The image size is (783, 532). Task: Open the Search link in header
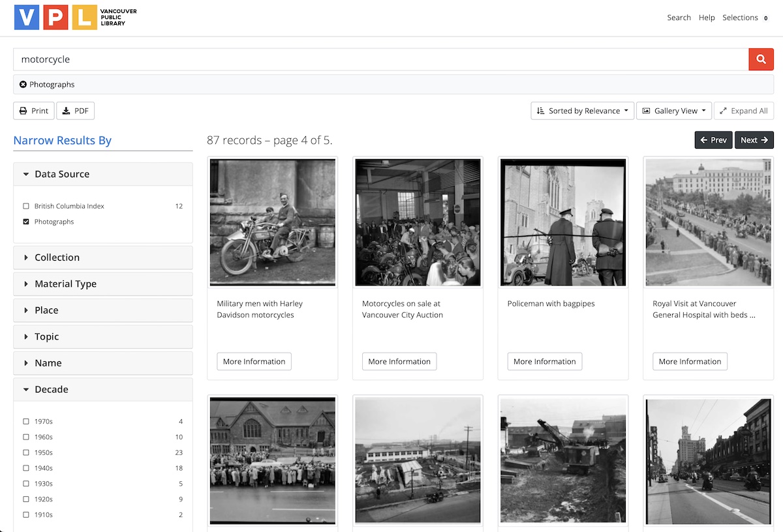coord(679,18)
